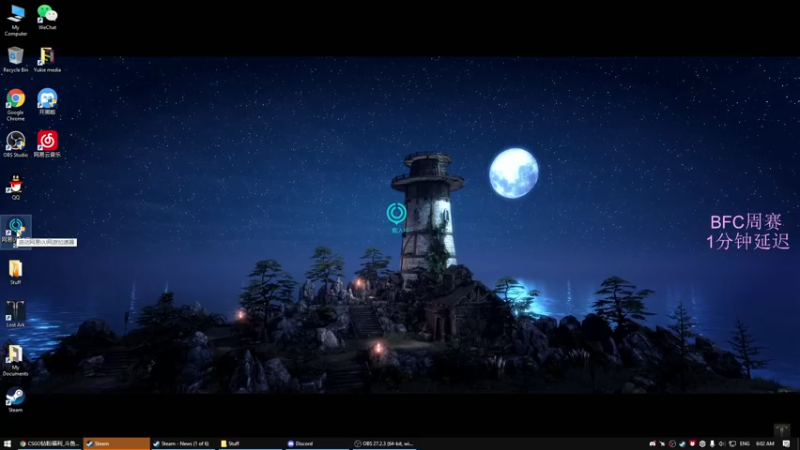Screen dimensions: 800x450
Task: Open the Stuff folder on the desktop
Action: pos(15,272)
